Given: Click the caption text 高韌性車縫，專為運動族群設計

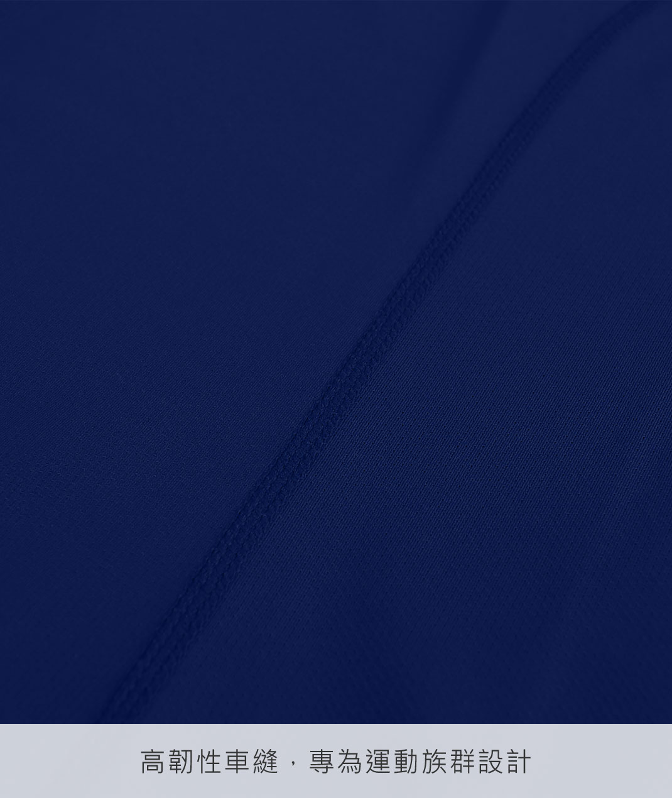Looking at the screenshot, I should pyautogui.click(x=336, y=762).
